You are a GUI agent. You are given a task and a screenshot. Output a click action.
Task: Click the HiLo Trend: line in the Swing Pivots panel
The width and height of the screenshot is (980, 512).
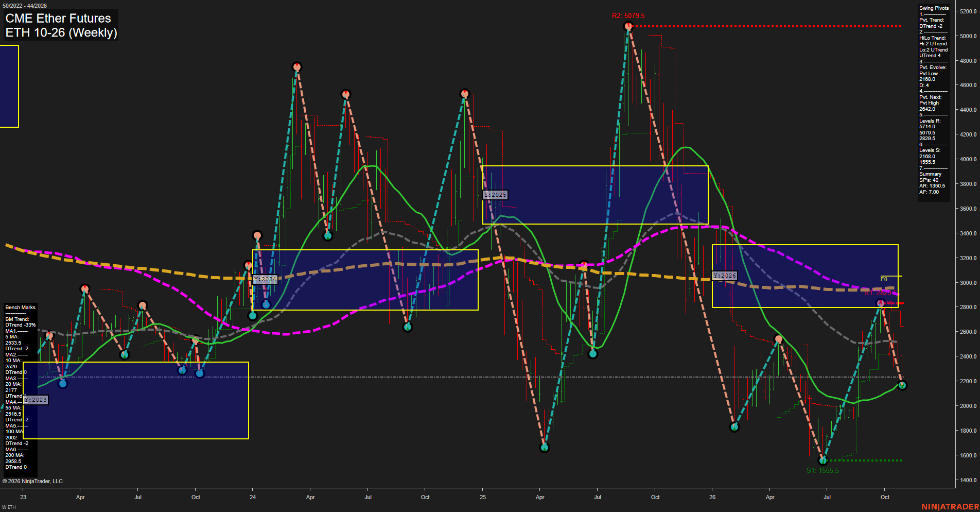point(933,38)
